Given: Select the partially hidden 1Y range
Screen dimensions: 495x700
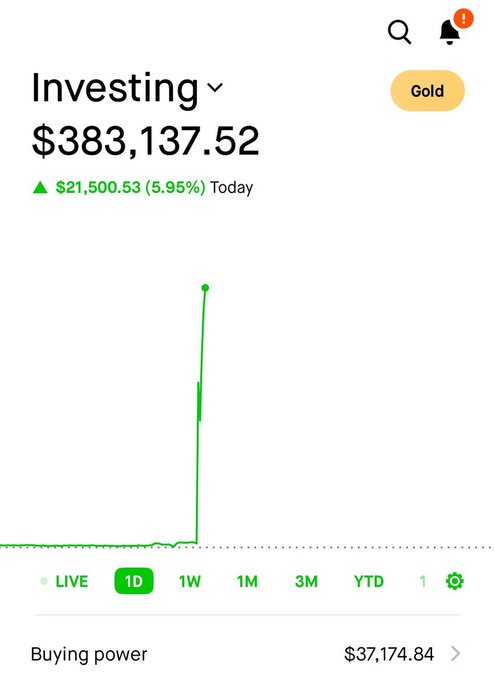Looking at the screenshot, I should coord(423,581).
